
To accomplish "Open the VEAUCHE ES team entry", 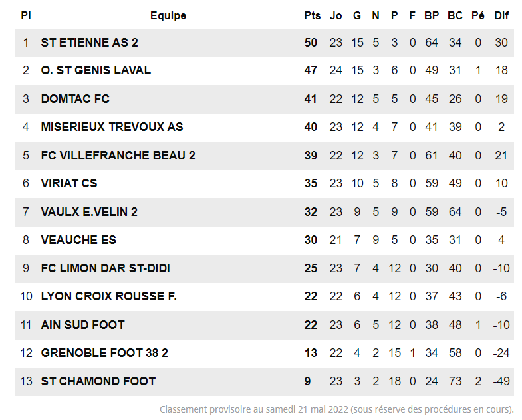I will click(x=78, y=240).
